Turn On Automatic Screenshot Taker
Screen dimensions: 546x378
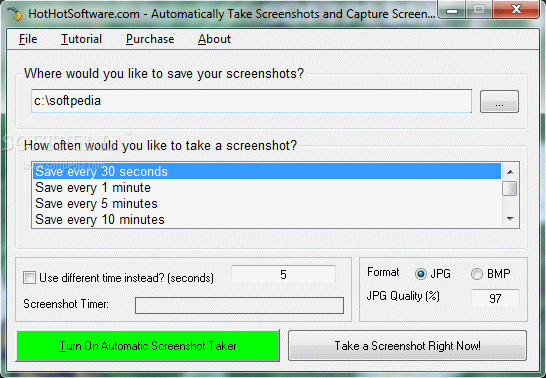(x=148, y=346)
